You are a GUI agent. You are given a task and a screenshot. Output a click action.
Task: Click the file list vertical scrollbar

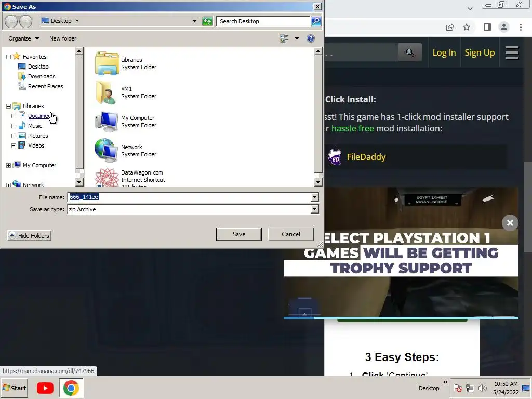pyautogui.click(x=318, y=116)
